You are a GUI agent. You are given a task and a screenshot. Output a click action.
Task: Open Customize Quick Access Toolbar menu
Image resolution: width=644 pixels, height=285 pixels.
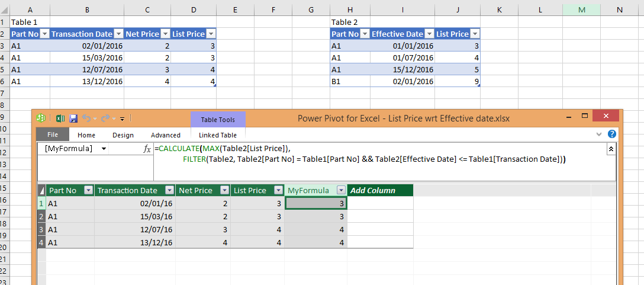[x=122, y=119]
